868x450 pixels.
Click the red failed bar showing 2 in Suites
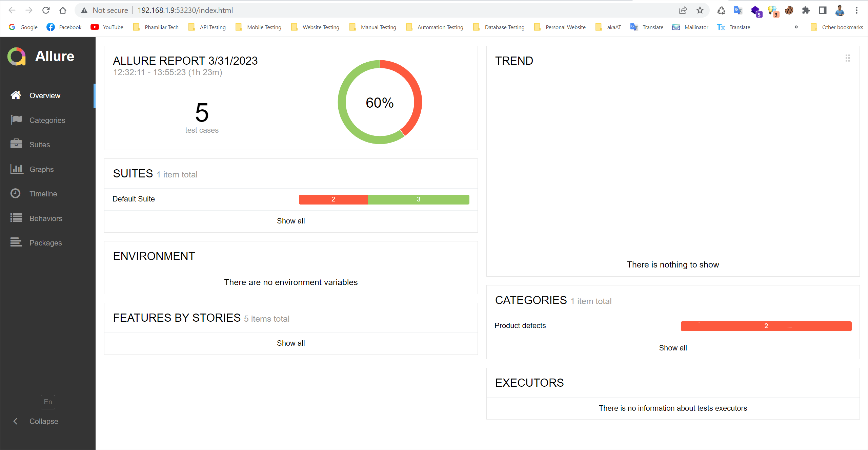(333, 199)
